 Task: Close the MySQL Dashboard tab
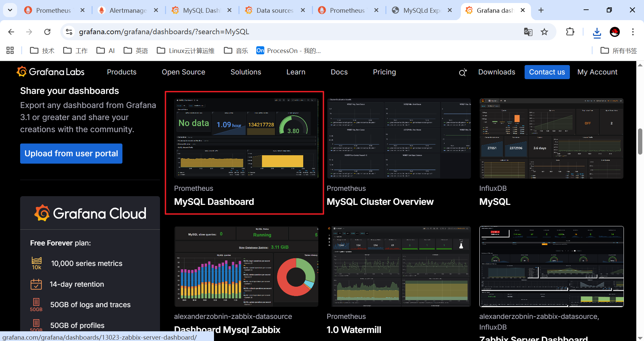click(x=229, y=10)
